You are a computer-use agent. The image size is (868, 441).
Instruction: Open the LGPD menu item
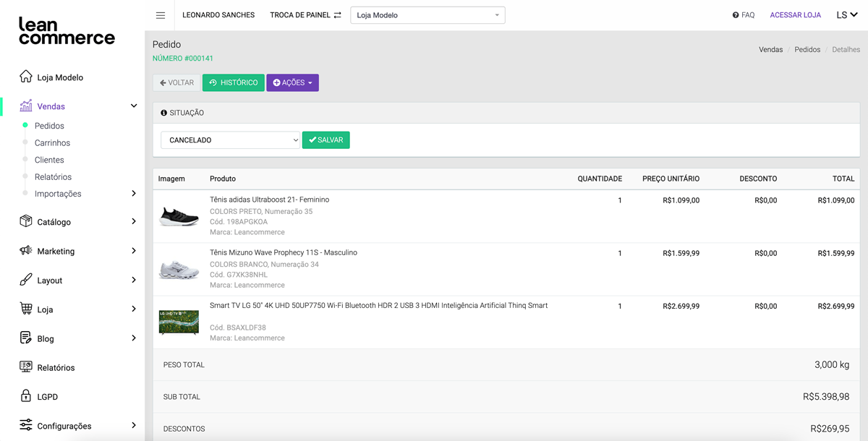click(48, 397)
